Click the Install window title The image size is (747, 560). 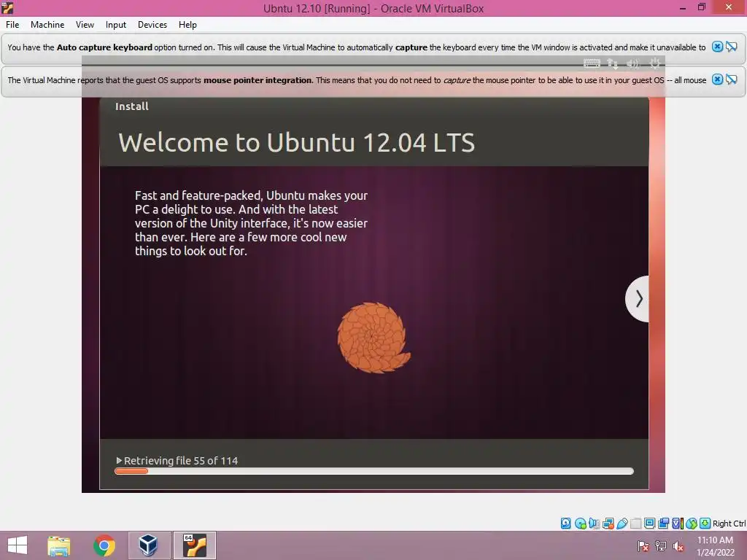tap(132, 106)
